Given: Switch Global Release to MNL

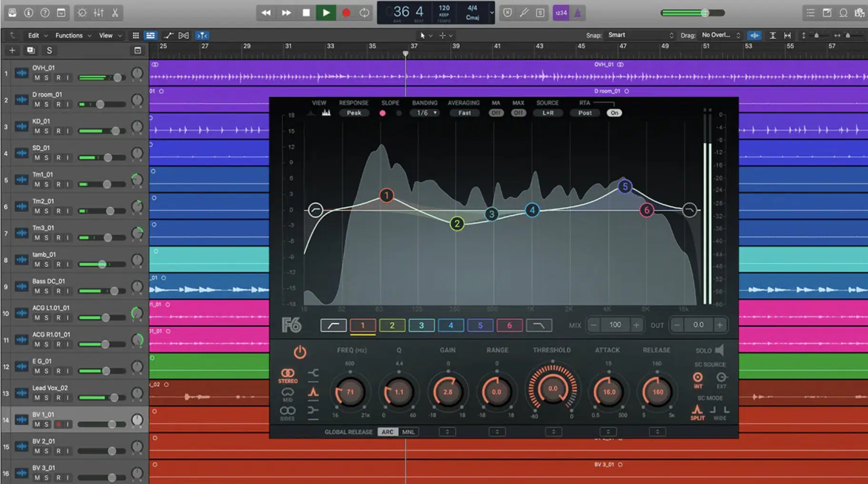Looking at the screenshot, I should point(408,432).
